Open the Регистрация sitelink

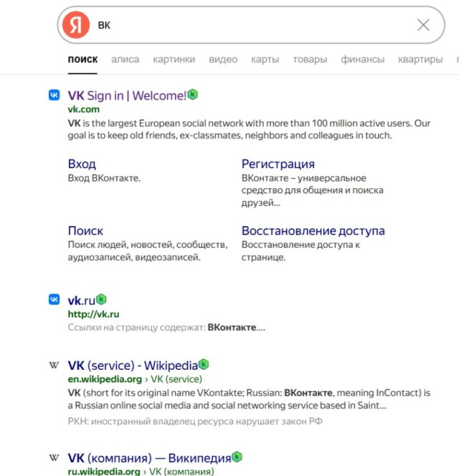pos(278,164)
